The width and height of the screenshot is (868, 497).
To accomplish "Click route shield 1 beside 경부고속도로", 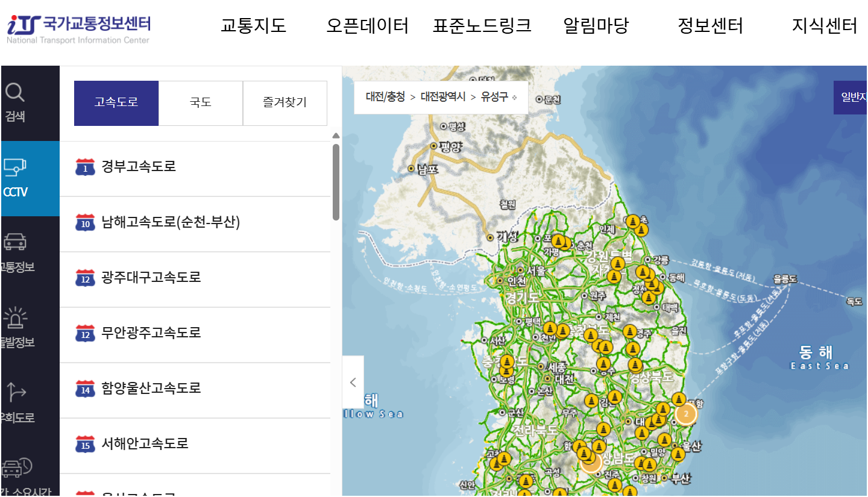I will point(85,167).
